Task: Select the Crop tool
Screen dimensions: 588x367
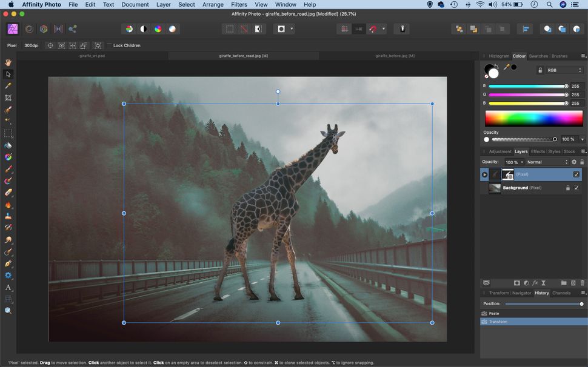Action: click(8, 98)
